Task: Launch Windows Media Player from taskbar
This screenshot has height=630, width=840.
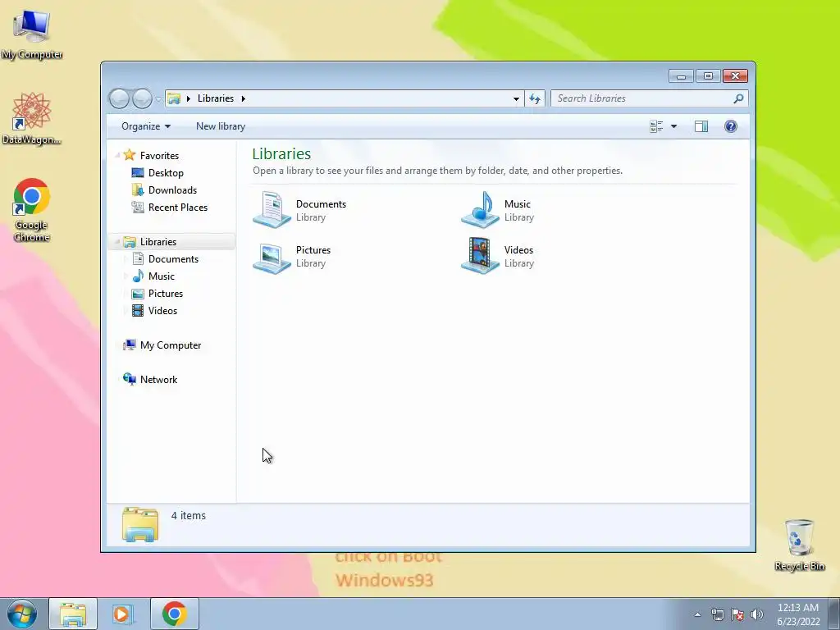Action: 123,614
